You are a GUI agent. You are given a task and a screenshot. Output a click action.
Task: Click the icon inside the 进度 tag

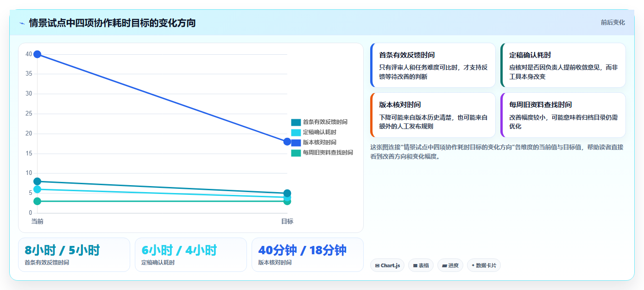pos(444,266)
